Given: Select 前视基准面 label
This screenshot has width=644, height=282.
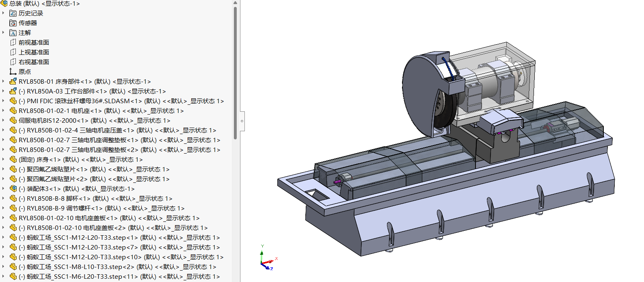Looking at the screenshot, I should click(x=34, y=43).
